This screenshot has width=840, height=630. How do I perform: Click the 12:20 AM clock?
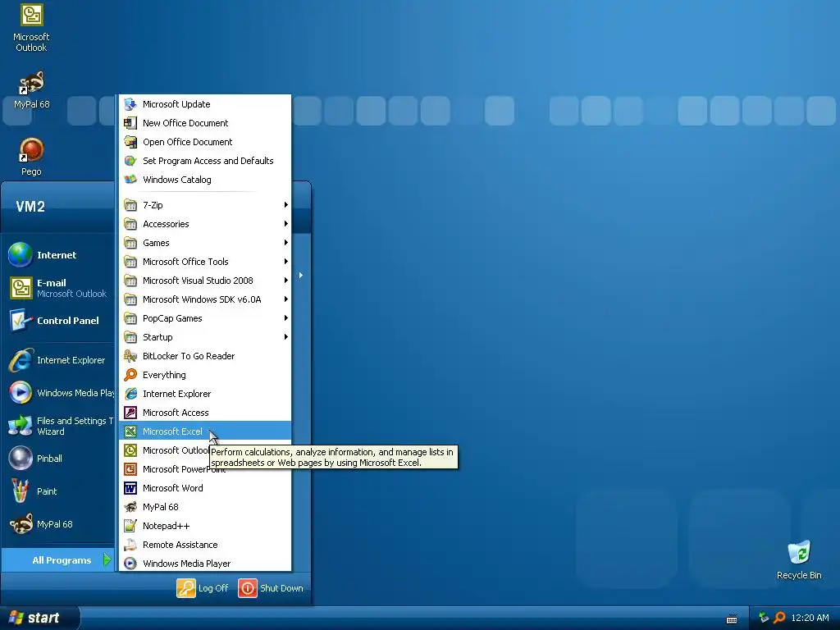(810, 618)
